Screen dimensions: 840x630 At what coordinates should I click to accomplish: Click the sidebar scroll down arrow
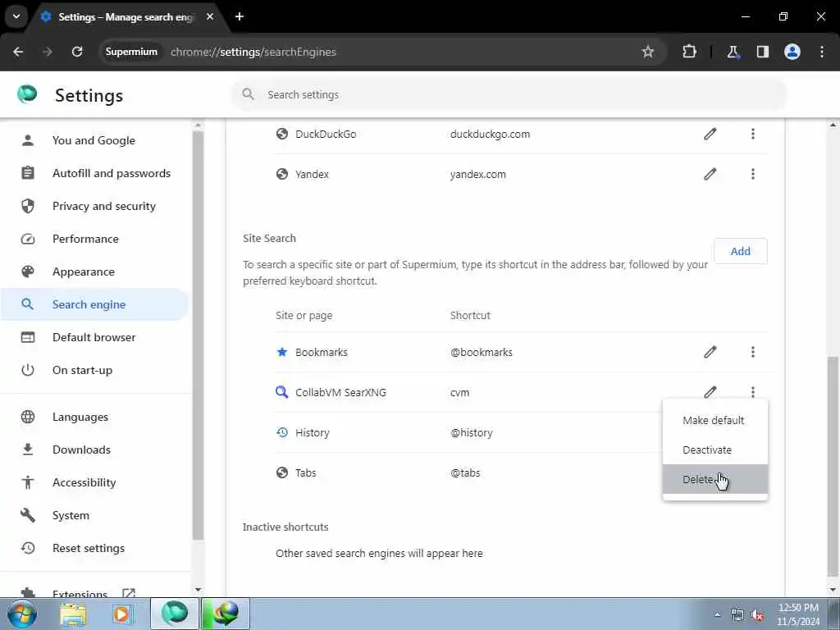(198, 590)
